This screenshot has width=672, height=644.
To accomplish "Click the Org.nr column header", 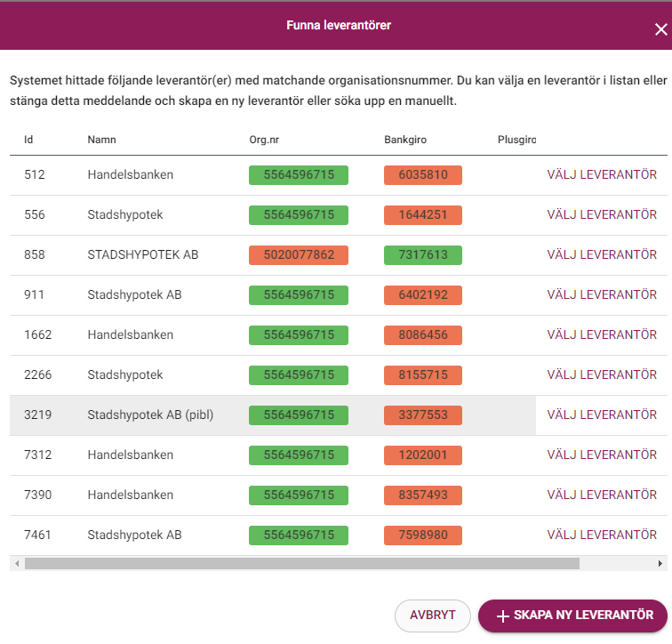I will point(264,140).
